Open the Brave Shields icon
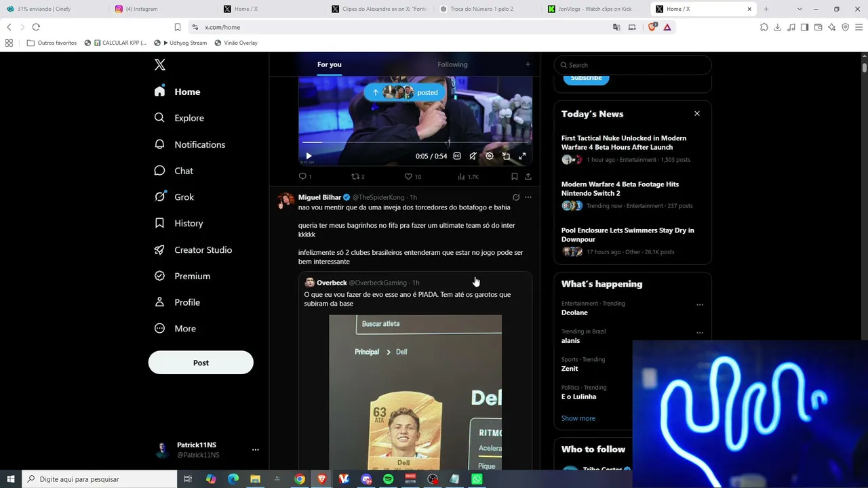Screen dimensions: 868x488 point(652,27)
